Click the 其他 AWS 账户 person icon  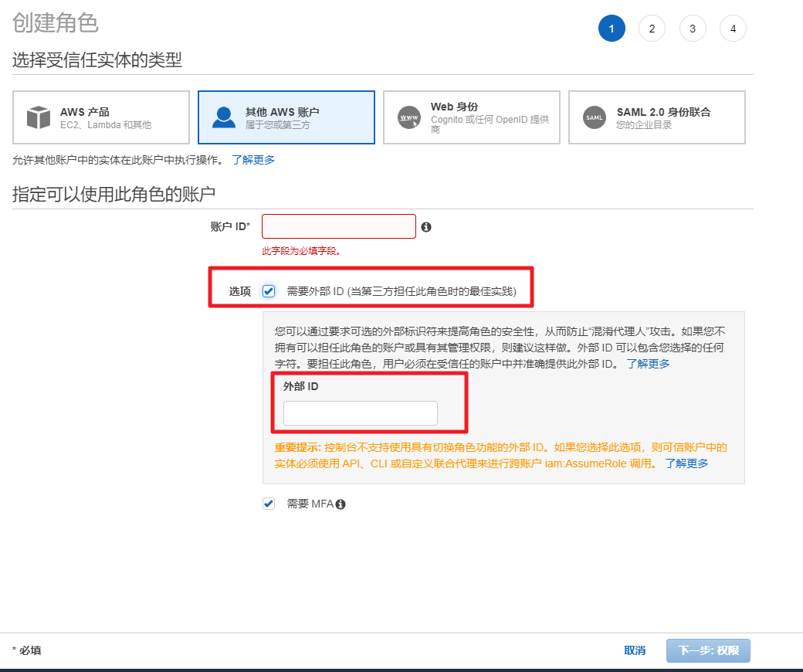tap(223, 117)
